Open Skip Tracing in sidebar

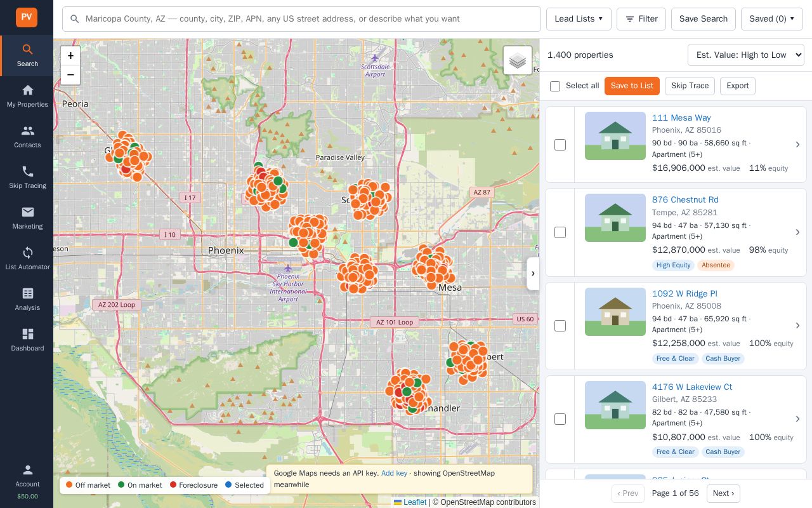pyautogui.click(x=27, y=178)
